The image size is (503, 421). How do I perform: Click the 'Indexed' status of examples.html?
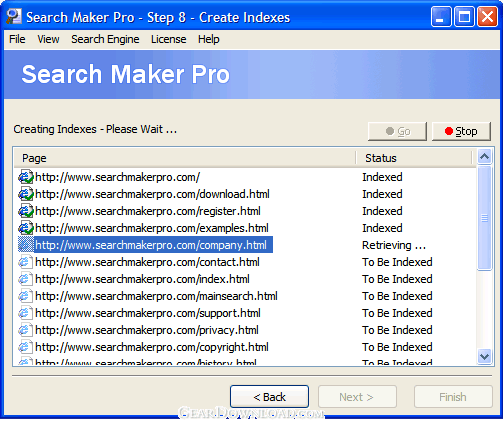pyautogui.click(x=382, y=228)
